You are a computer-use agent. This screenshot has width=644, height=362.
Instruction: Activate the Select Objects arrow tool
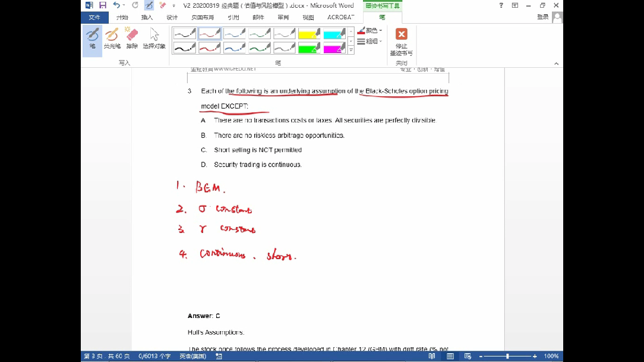click(154, 39)
